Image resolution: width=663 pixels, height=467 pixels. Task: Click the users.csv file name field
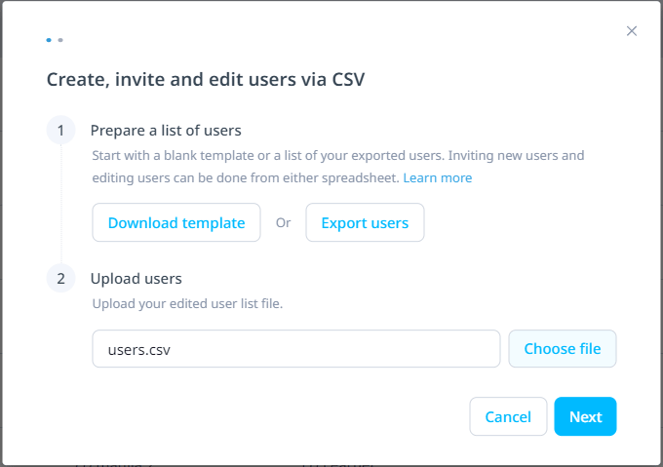pos(296,349)
